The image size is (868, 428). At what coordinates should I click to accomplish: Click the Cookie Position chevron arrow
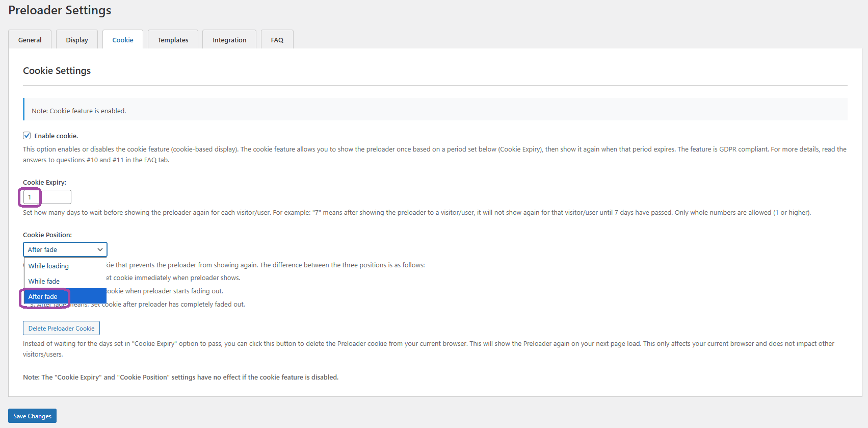100,249
